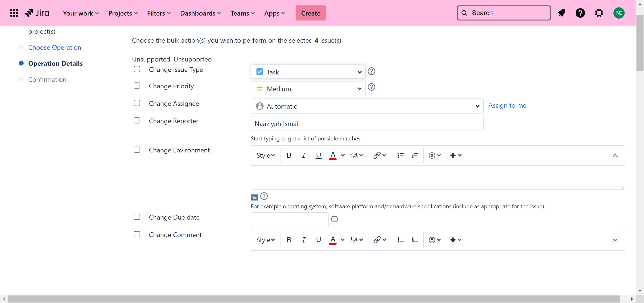Click the Create button
Screen dimensions: 644x303
(x=310, y=13)
